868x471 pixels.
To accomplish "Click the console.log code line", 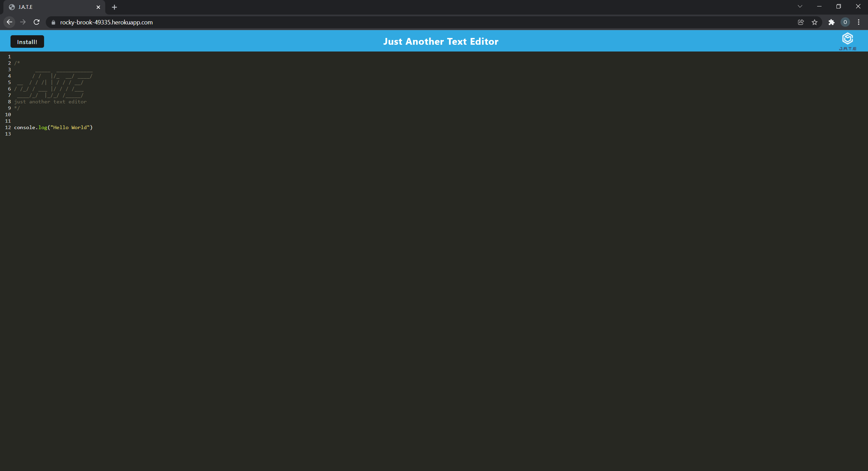I will point(53,127).
